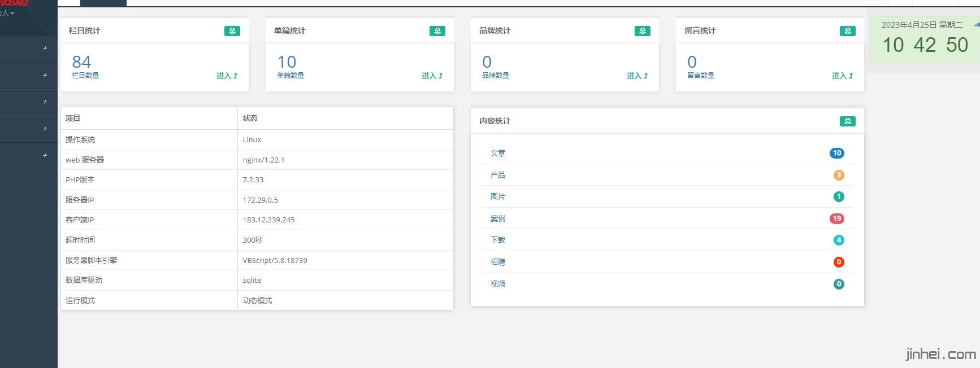Viewport: 980px width, 368px height.
Task: Open the 文章 content link
Action: (x=498, y=153)
